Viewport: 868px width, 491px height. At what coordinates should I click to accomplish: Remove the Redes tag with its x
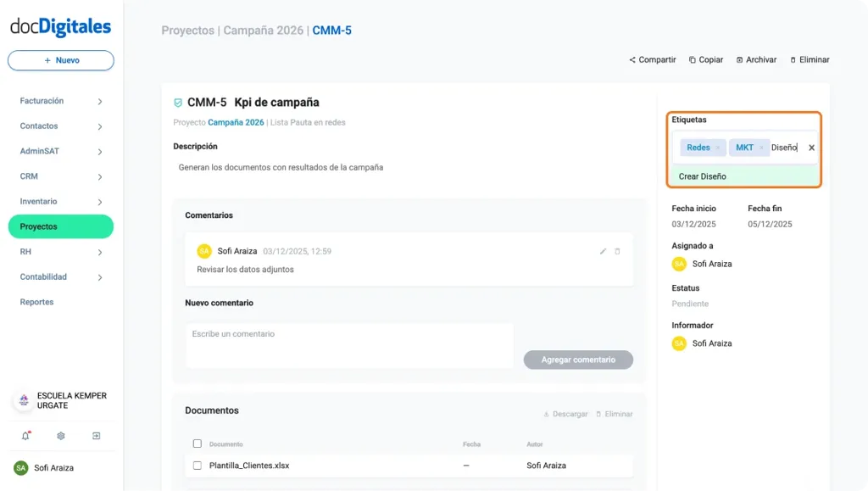point(717,147)
